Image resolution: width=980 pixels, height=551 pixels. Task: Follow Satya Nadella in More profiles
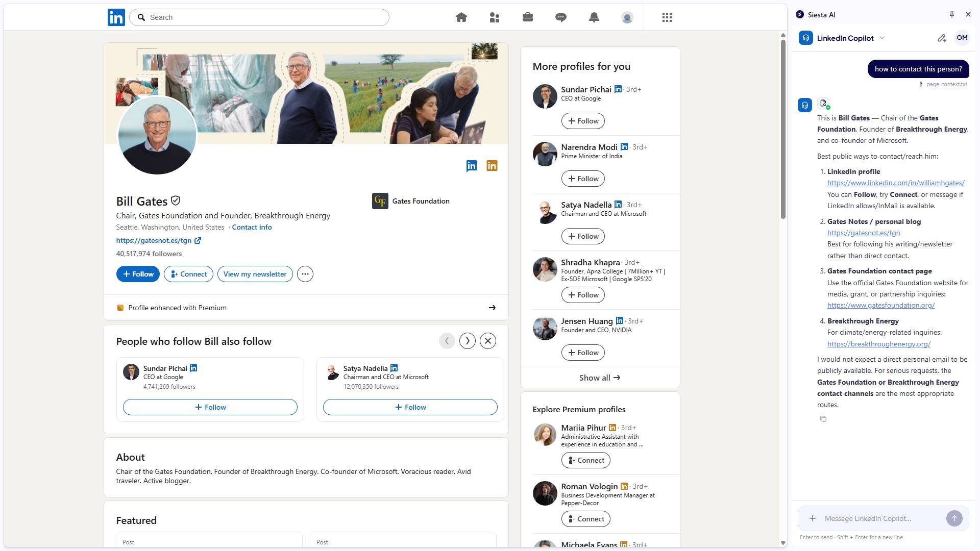pyautogui.click(x=583, y=236)
